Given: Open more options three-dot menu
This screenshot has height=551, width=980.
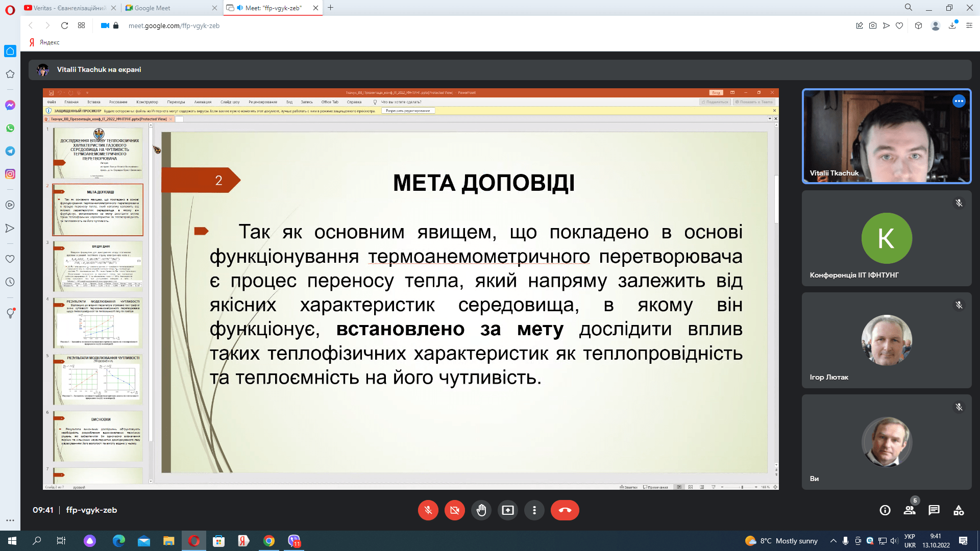Looking at the screenshot, I should tap(534, 510).
